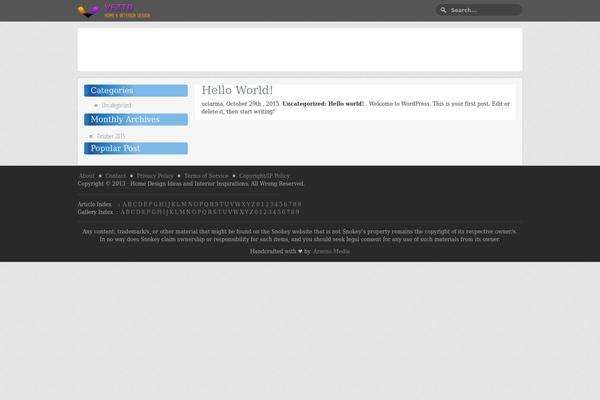Open the About footer link
The width and height of the screenshot is (600, 400).
tap(86, 176)
